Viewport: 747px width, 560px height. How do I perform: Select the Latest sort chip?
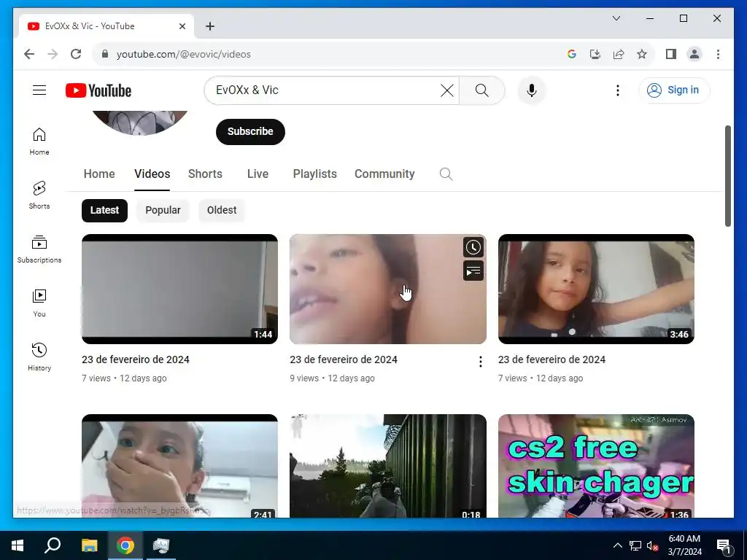[x=104, y=210]
